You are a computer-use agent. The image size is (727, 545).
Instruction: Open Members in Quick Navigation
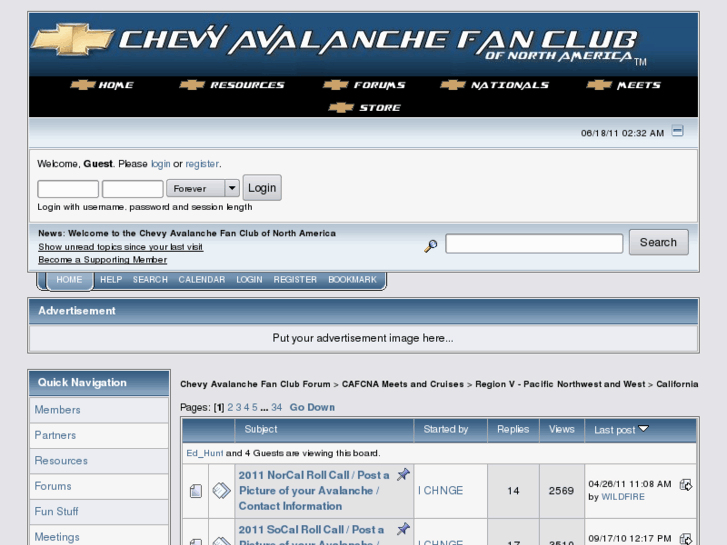tap(57, 410)
